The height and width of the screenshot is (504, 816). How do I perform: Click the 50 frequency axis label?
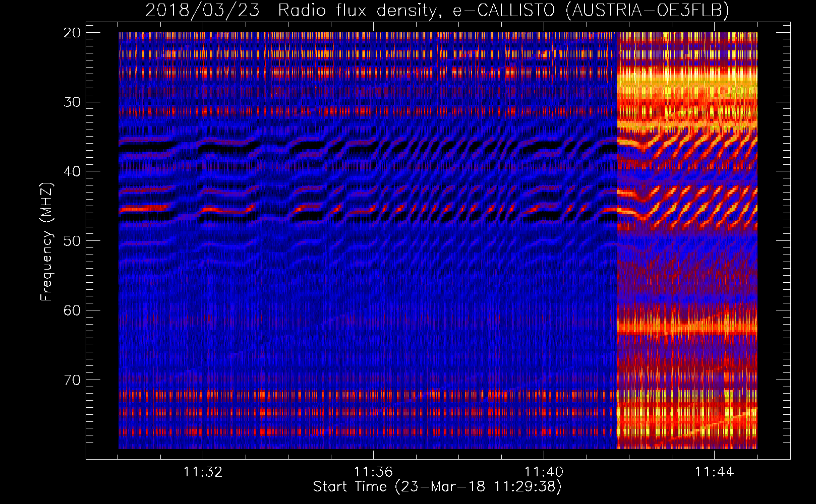pyautogui.click(x=73, y=241)
